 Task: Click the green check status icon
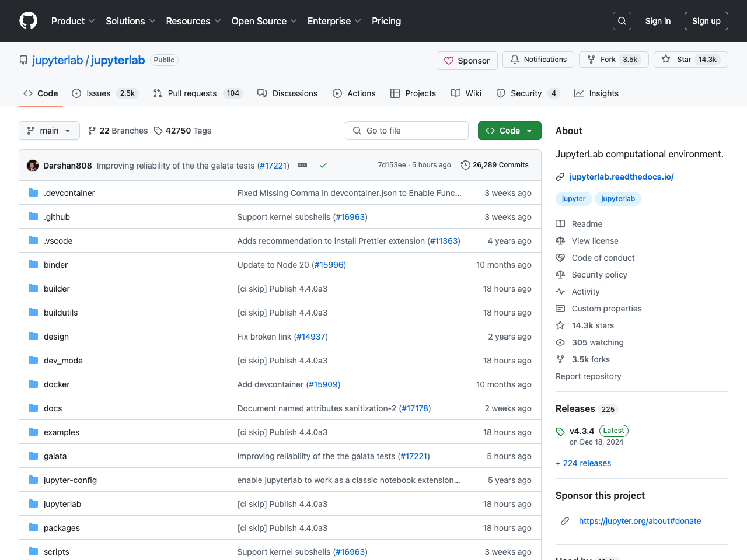[323, 165]
